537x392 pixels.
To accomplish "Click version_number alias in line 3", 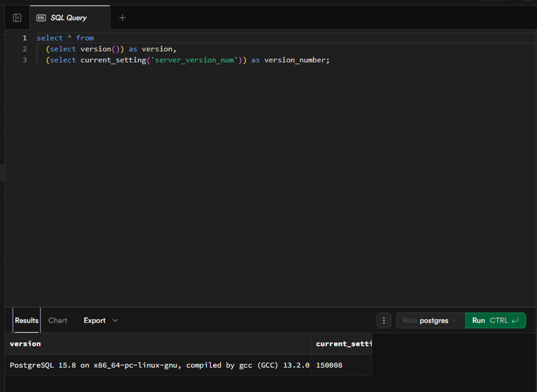I will [296, 60].
